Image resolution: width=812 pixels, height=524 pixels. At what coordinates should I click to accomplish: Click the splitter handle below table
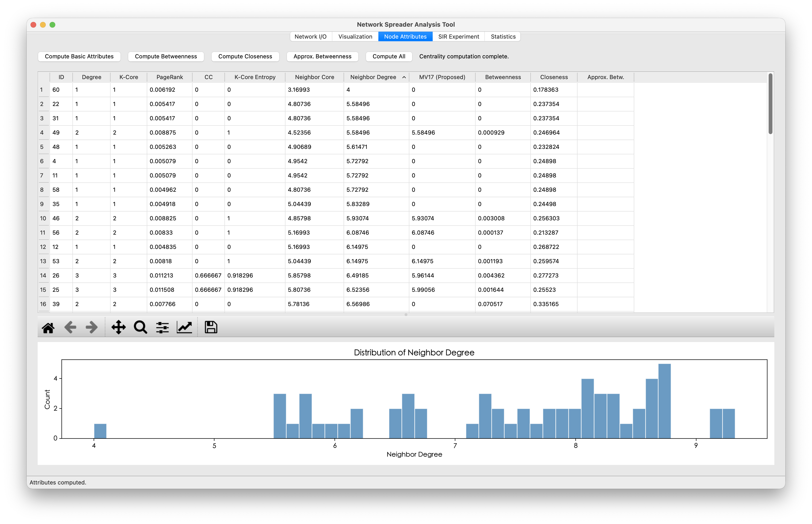tap(406, 315)
